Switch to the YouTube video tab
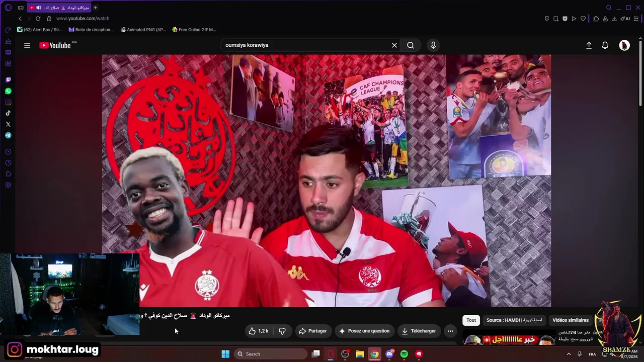Screen dimensions: 644x362 (59, 8)
